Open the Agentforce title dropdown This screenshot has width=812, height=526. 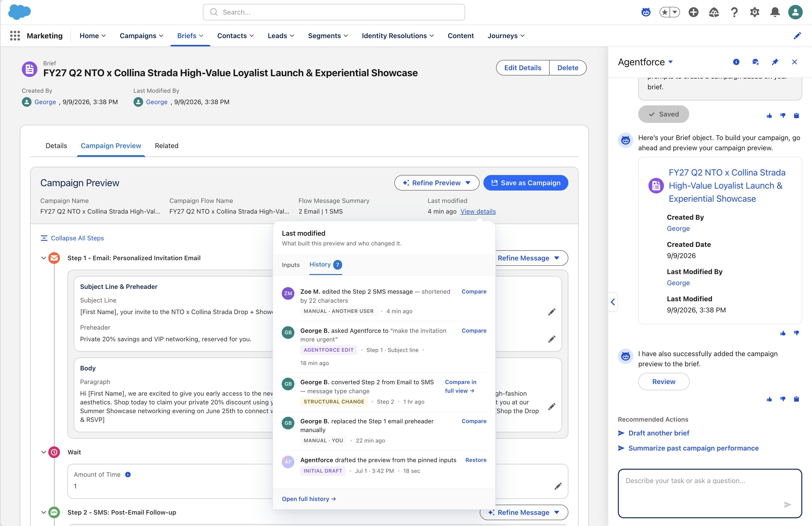[671, 62]
